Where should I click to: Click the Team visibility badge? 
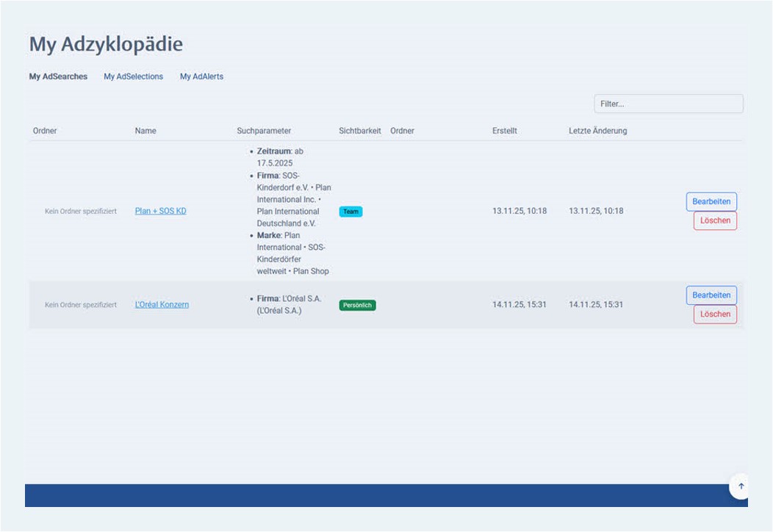click(350, 211)
